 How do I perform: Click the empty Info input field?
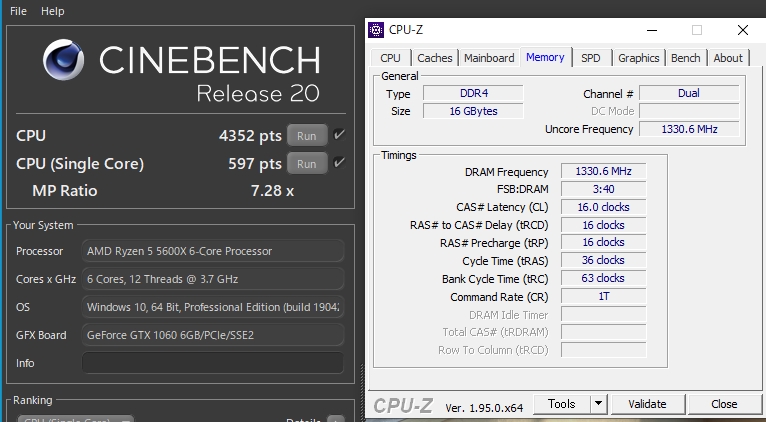[213, 363]
